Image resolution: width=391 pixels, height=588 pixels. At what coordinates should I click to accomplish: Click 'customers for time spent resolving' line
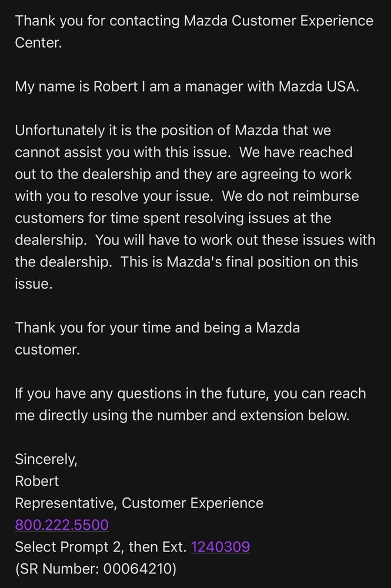point(129,218)
